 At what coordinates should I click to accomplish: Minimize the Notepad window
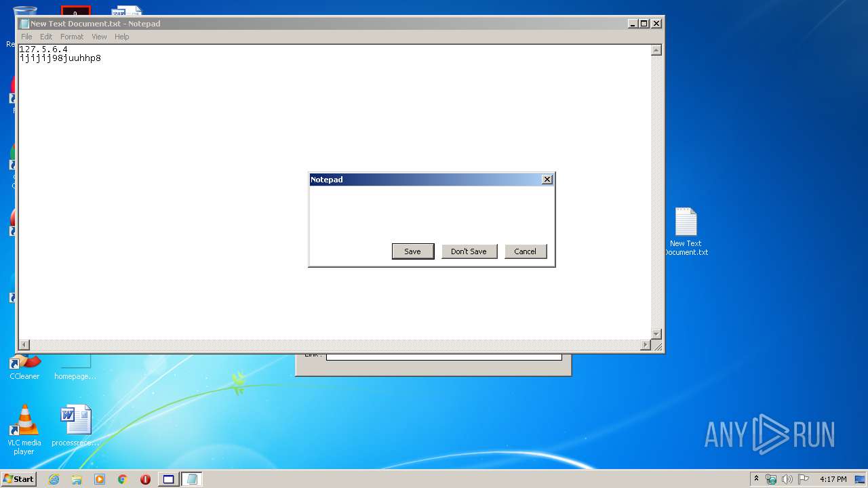point(633,24)
